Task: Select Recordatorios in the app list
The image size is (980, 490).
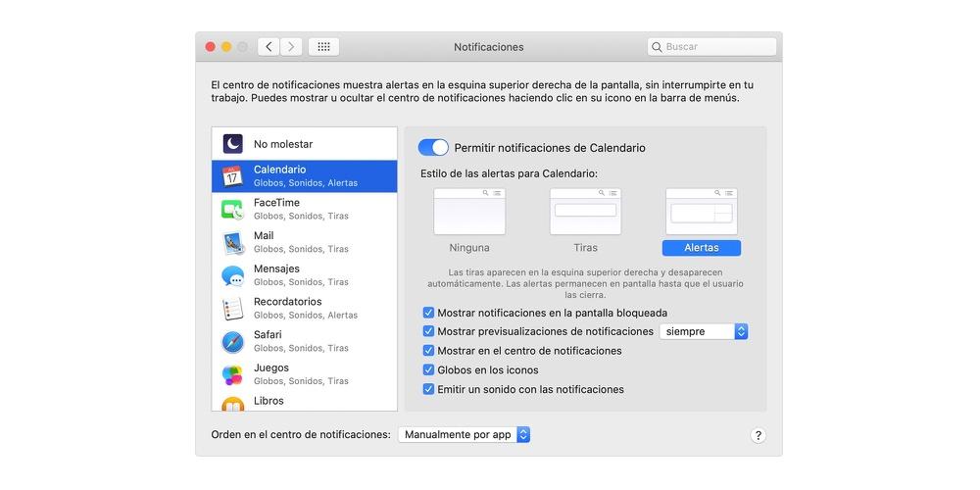Action: click(x=305, y=309)
